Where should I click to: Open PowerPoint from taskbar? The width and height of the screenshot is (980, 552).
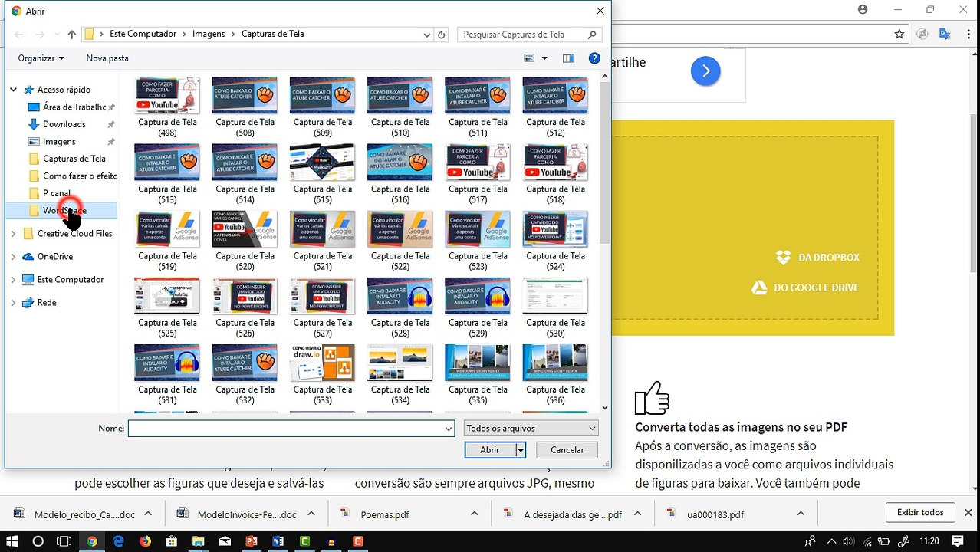pyautogui.click(x=251, y=541)
